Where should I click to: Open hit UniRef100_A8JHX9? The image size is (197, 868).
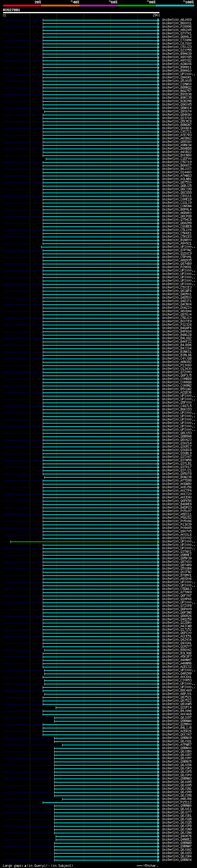pos(177,20)
